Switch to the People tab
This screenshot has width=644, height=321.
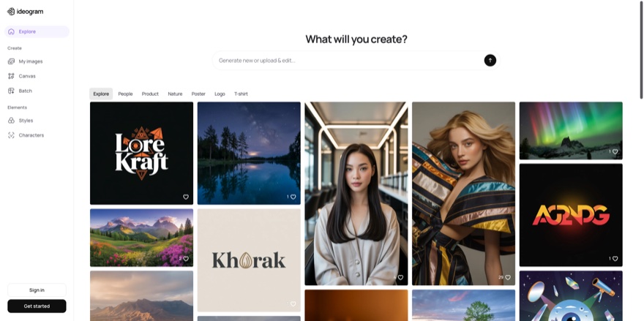click(x=125, y=94)
